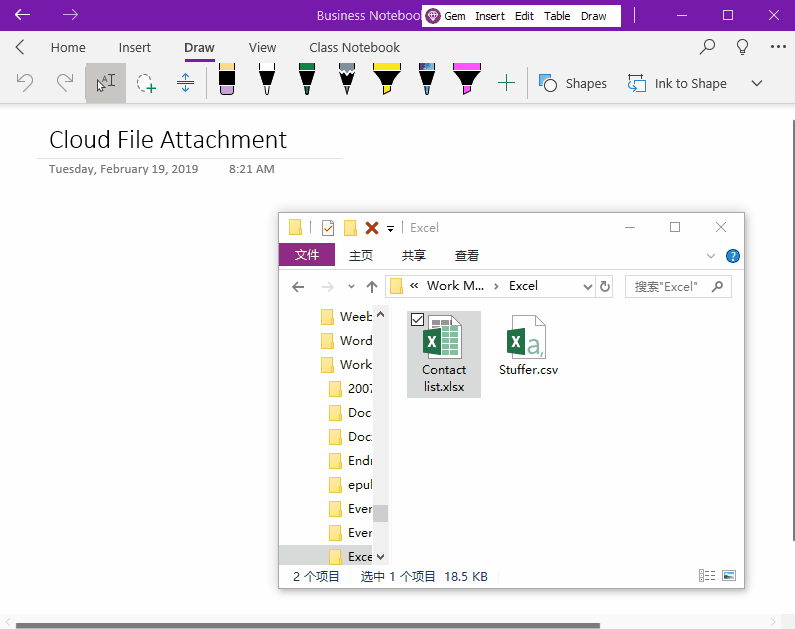Select the Type/Select objects tool

tap(105, 83)
